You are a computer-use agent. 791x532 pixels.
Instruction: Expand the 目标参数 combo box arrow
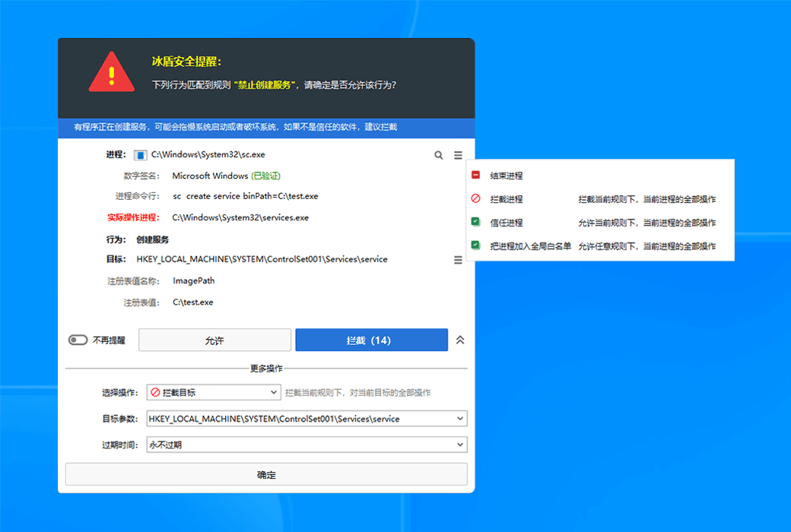pyautogui.click(x=460, y=419)
